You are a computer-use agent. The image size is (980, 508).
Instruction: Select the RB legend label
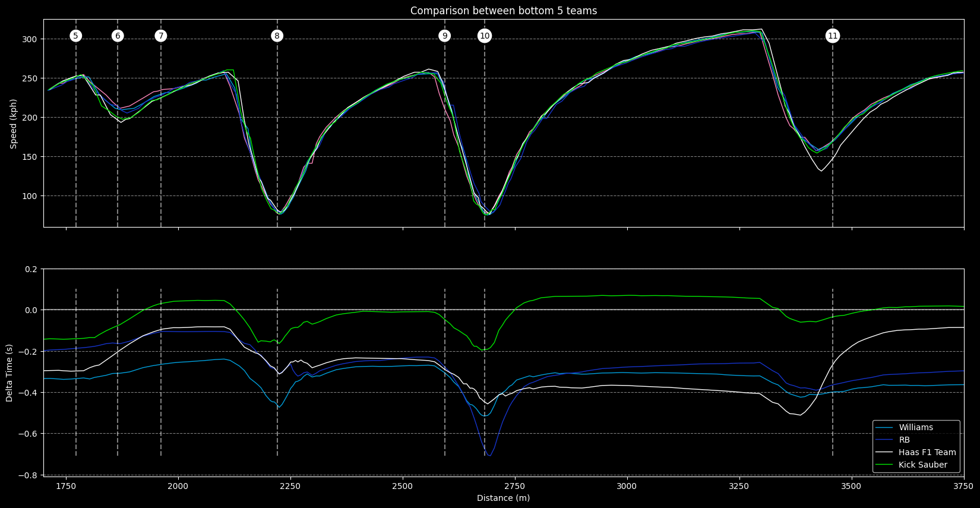click(905, 440)
